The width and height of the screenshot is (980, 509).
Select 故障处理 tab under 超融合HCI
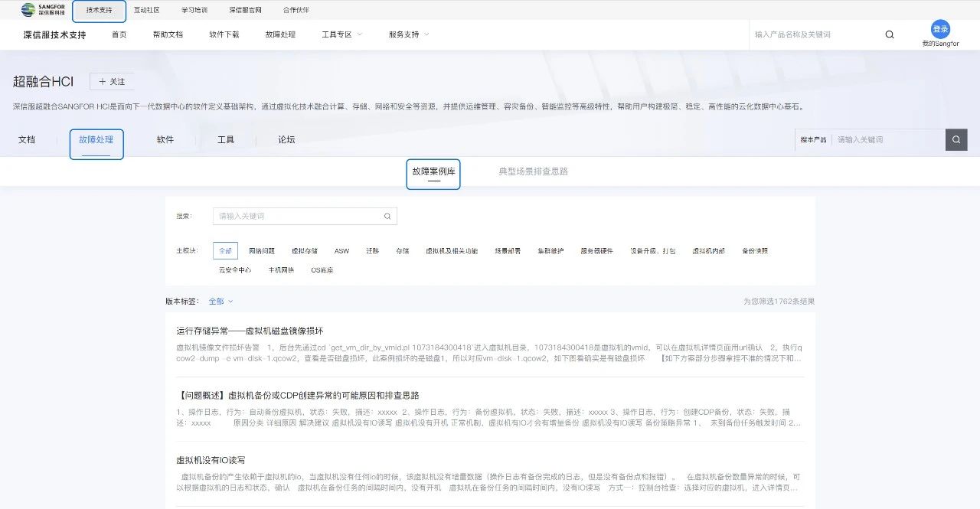(96, 140)
